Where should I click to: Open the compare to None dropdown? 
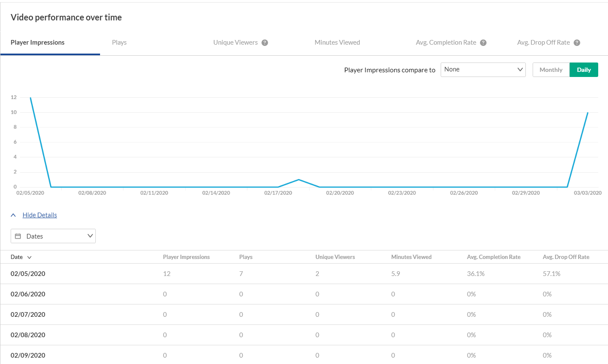point(483,70)
